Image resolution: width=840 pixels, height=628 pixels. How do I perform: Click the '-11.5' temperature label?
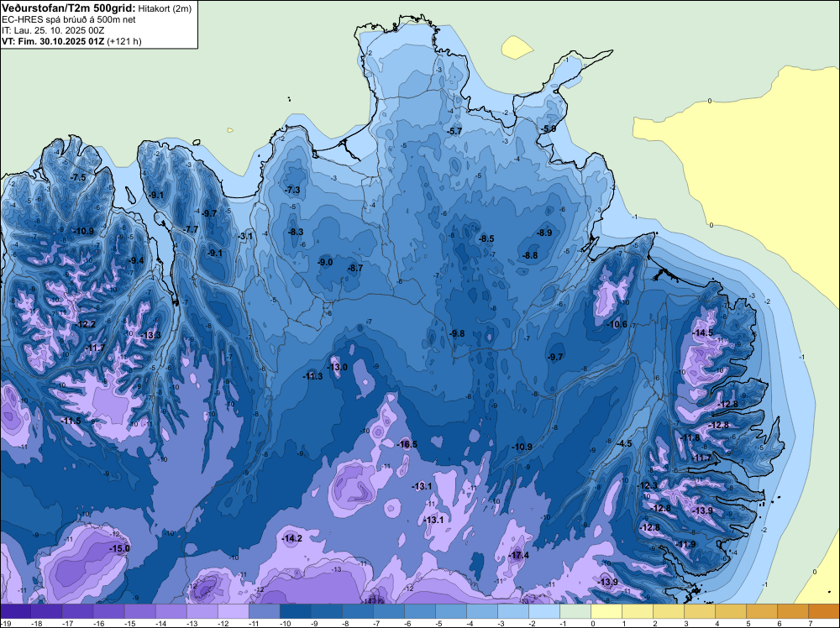click(71, 421)
